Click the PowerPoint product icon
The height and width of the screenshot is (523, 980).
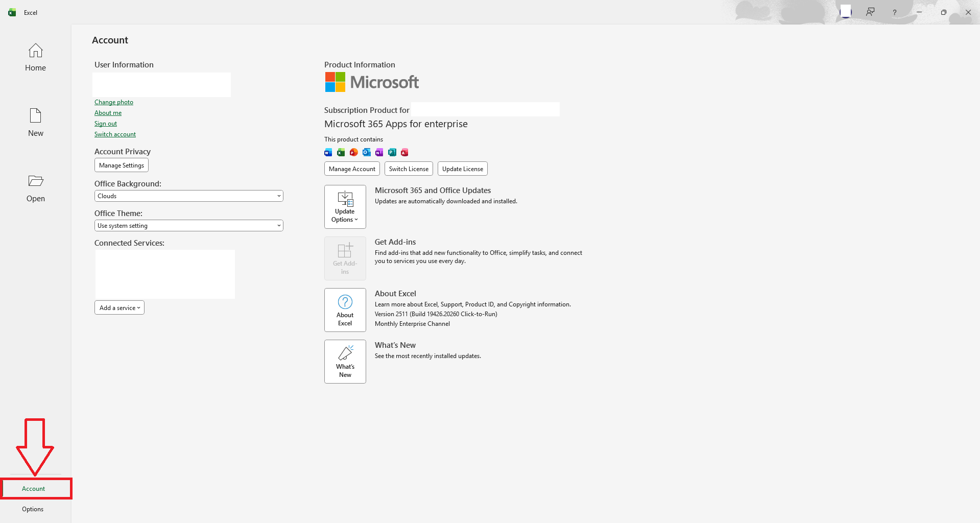pyautogui.click(x=353, y=152)
